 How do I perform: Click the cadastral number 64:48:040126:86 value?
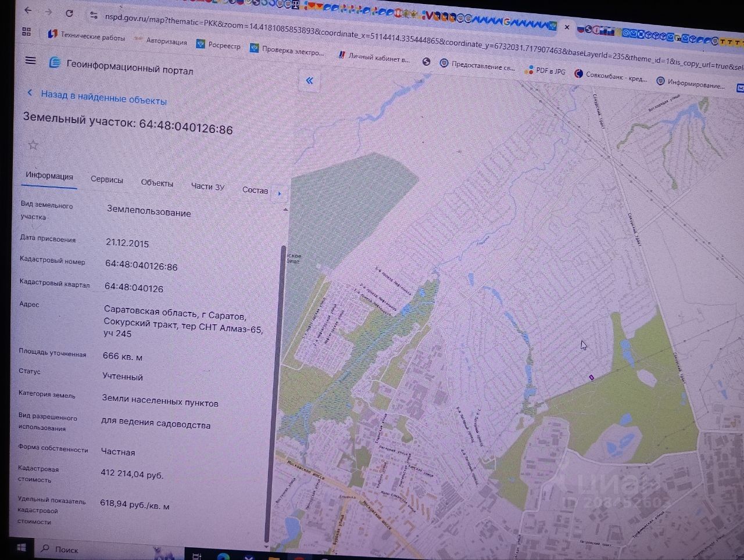point(141,265)
